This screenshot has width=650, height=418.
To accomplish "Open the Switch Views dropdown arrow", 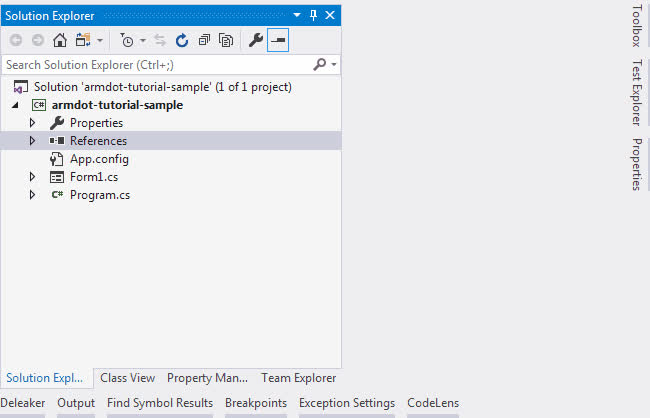I will click(x=100, y=41).
